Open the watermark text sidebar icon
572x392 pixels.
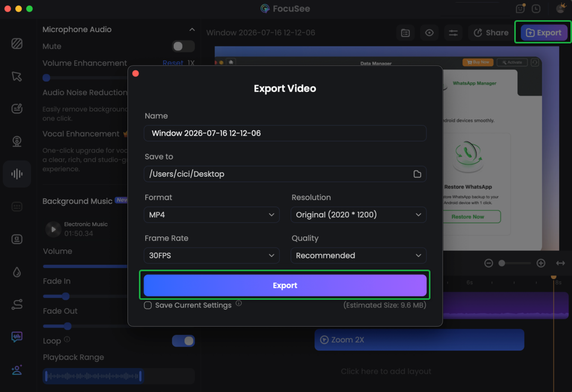(x=17, y=239)
